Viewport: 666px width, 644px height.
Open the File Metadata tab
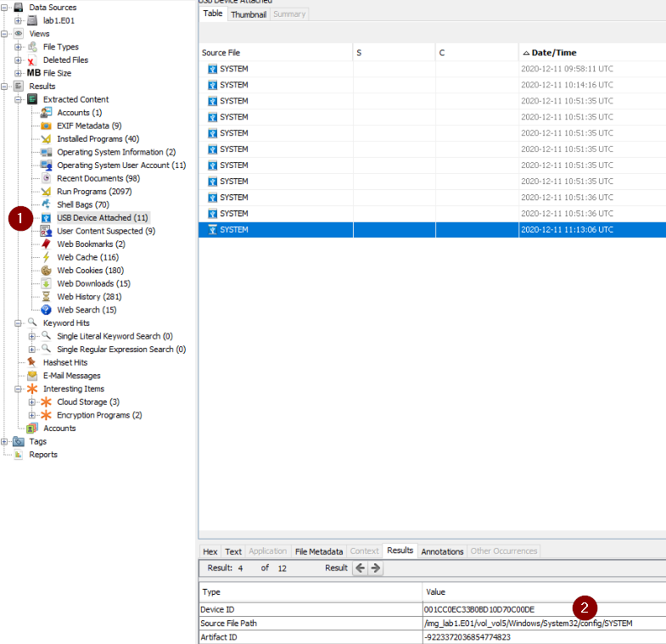pos(318,552)
